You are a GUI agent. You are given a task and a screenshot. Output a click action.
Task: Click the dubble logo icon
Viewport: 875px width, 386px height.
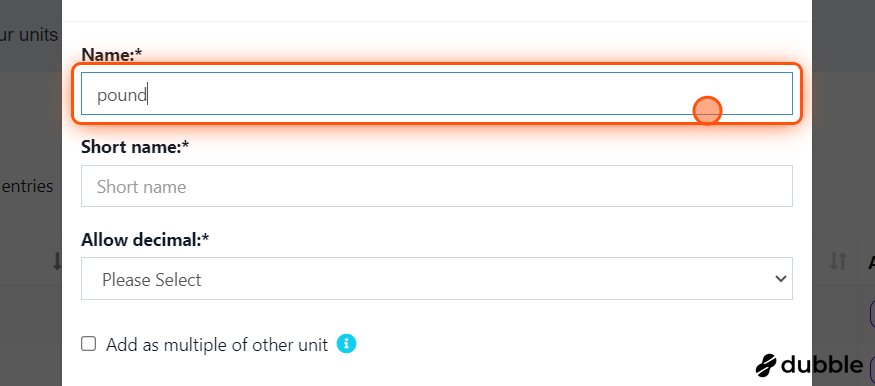(x=766, y=365)
